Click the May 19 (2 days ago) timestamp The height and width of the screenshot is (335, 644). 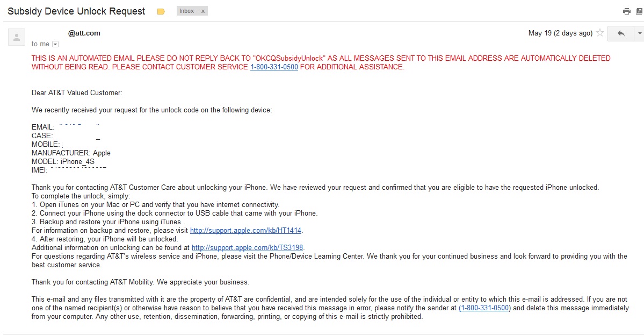pos(560,33)
